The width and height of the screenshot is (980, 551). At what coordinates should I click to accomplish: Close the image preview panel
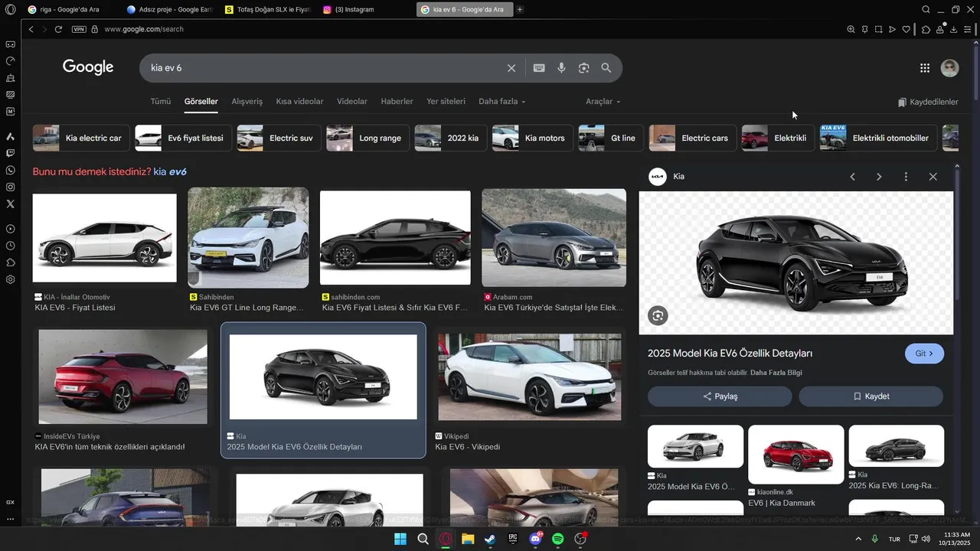tap(933, 177)
